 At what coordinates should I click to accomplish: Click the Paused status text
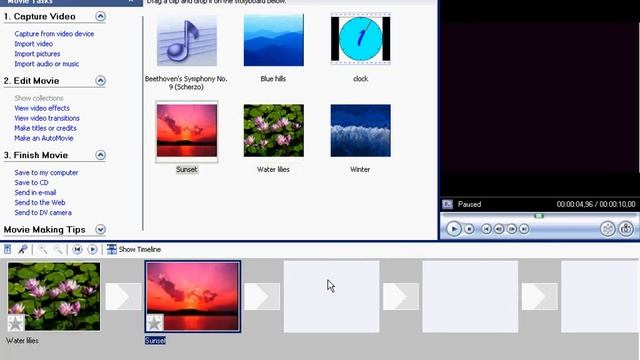pyautogui.click(x=469, y=204)
